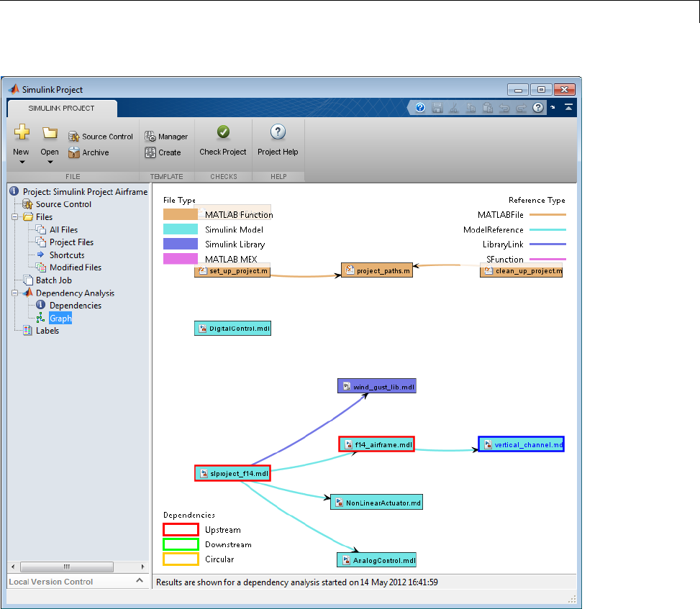Click the paste clipboard icon
The width and height of the screenshot is (700, 609).
click(x=488, y=108)
